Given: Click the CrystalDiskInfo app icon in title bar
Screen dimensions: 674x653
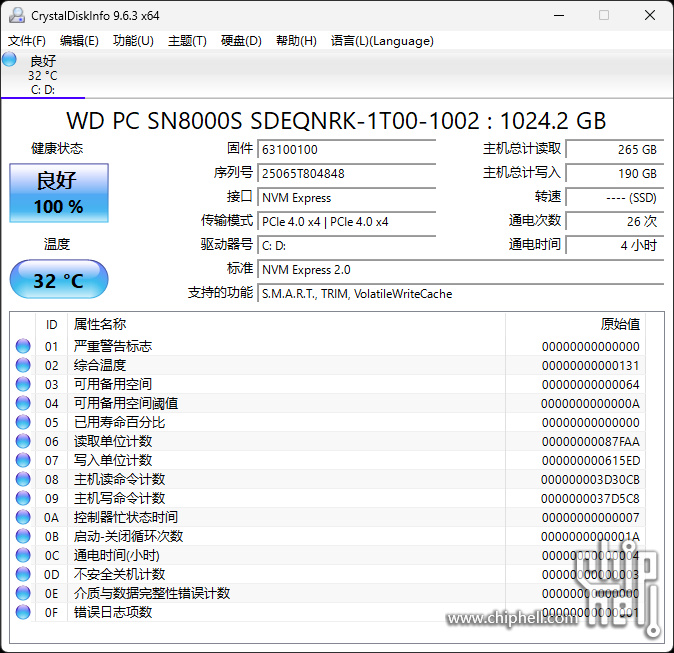Looking at the screenshot, I should (x=17, y=15).
